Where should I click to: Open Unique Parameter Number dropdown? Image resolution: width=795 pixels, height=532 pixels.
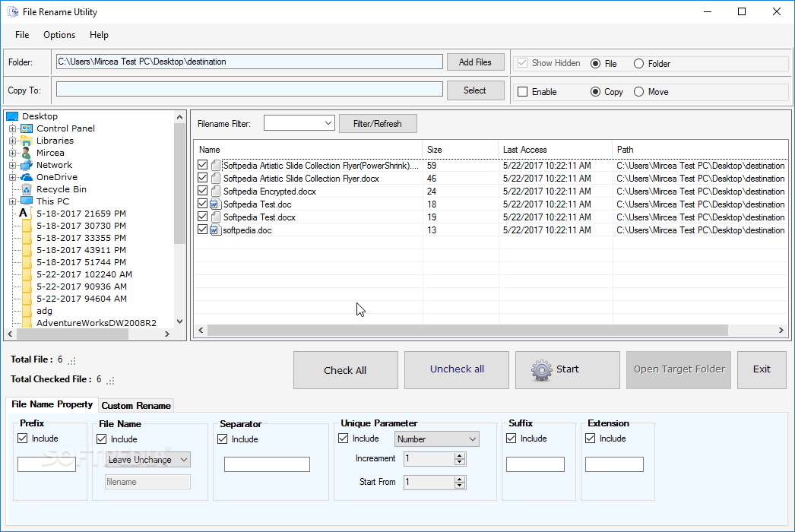click(473, 439)
